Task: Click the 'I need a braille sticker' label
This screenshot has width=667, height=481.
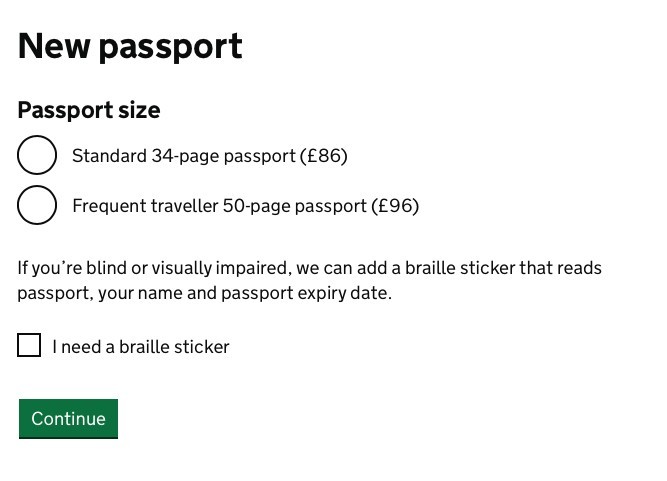Action: [x=141, y=348]
